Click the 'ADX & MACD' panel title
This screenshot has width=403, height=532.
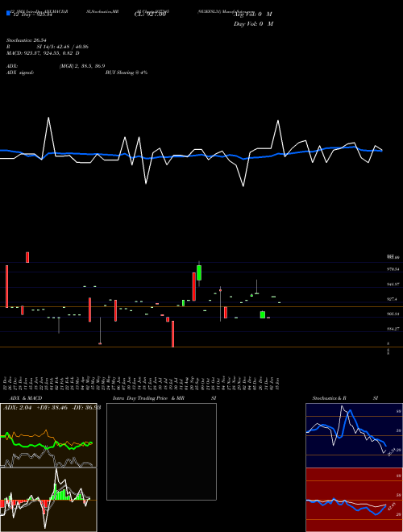[26, 398]
